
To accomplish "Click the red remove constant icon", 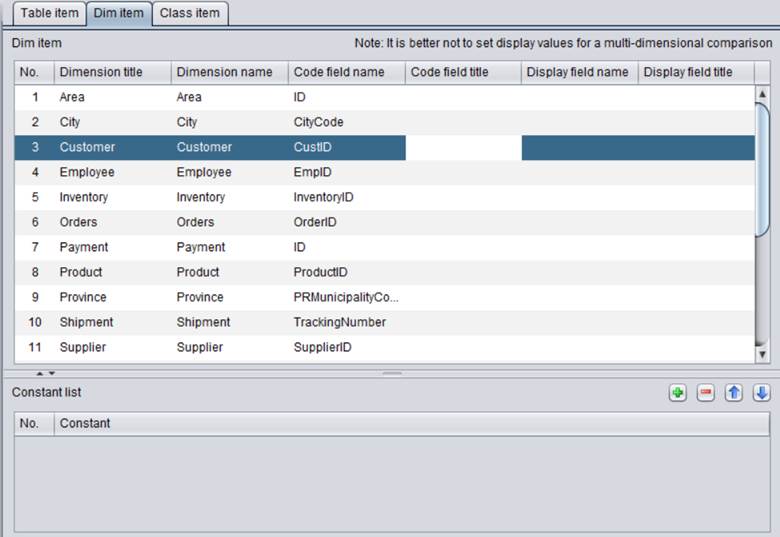I will [x=706, y=393].
